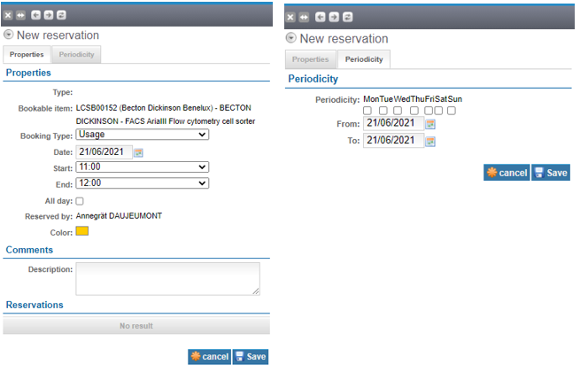Save the reservation below the Reservations list
Image resolution: width=588 pixels, height=372 pixels.
click(250, 356)
